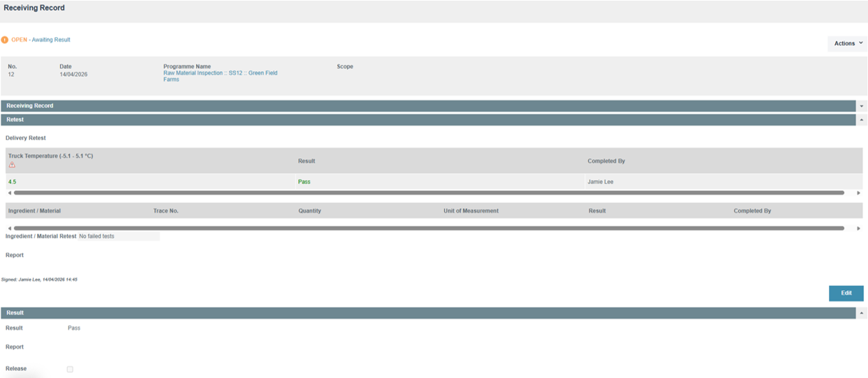Click the Quantity column header
The width and height of the screenshot is (868, 378).
click(x=310, y=211)
